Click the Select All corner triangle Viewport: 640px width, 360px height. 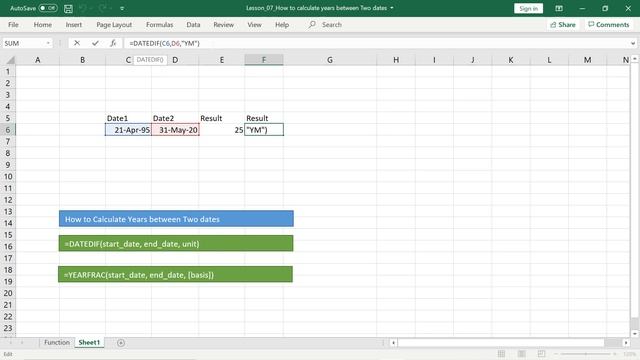(x=10, y=60)
